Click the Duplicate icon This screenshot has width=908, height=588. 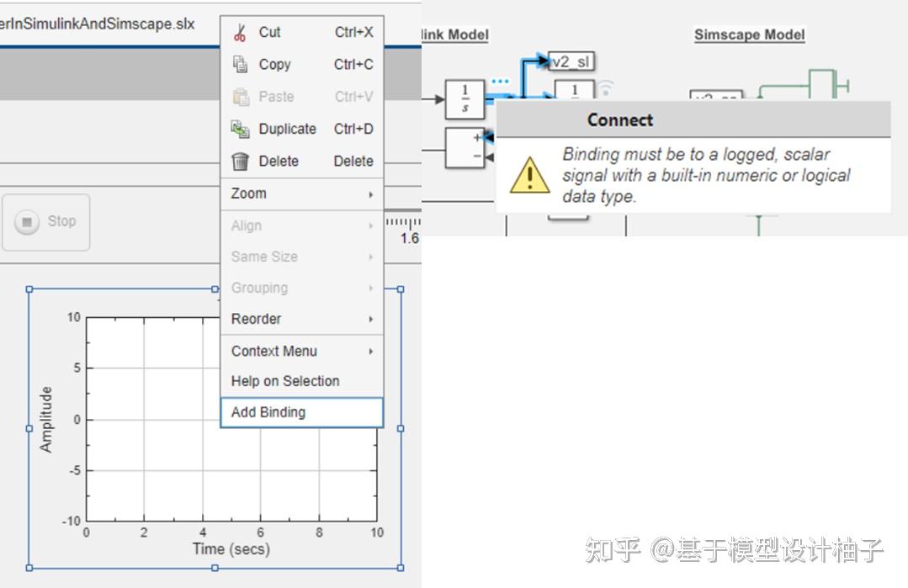click(x=239, y=129)
